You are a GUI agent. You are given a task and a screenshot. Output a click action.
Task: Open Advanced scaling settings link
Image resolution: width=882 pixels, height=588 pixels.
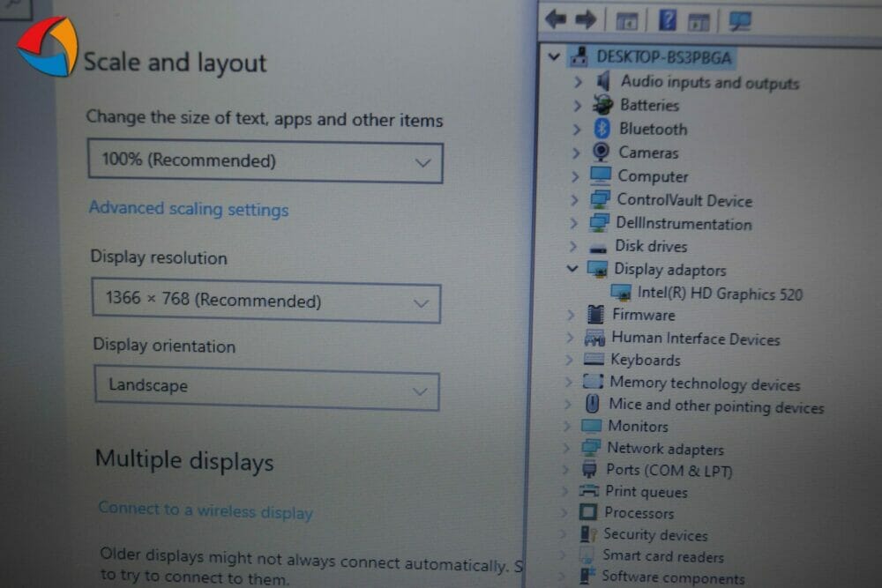(189, 209)
